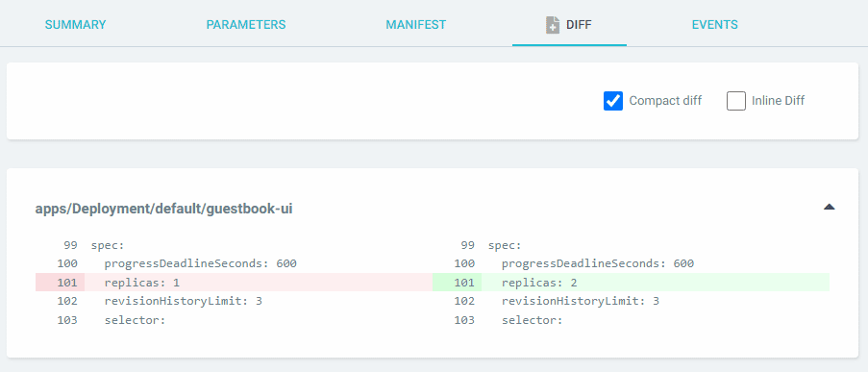The height and width of the screenshot is (372, 868).
Task: Select the DIFF tab label
Action: point(579,25)
